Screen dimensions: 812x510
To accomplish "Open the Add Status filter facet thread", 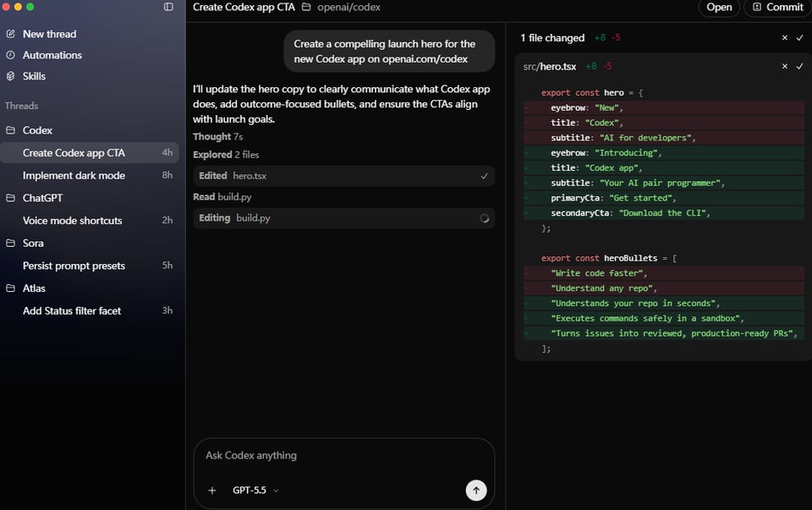I will [x=90, y=310].
